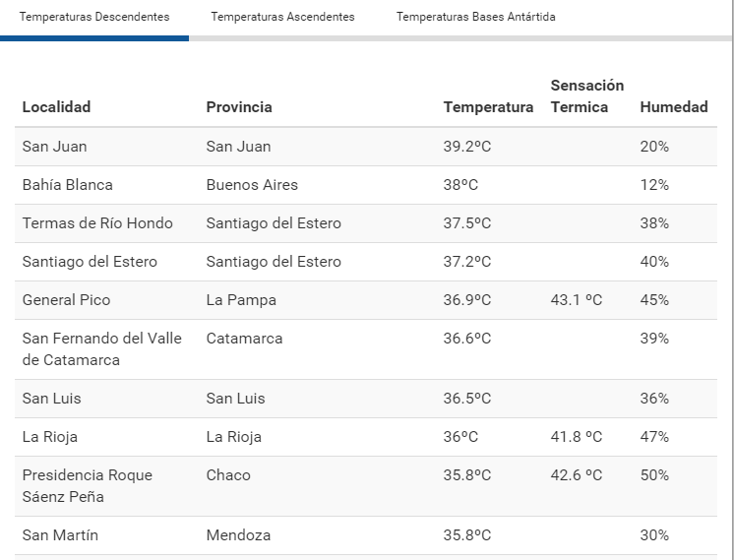Open the Temperaturas Descendentes tab
This screenshot has width=734, height=560.
pos(94,18)
